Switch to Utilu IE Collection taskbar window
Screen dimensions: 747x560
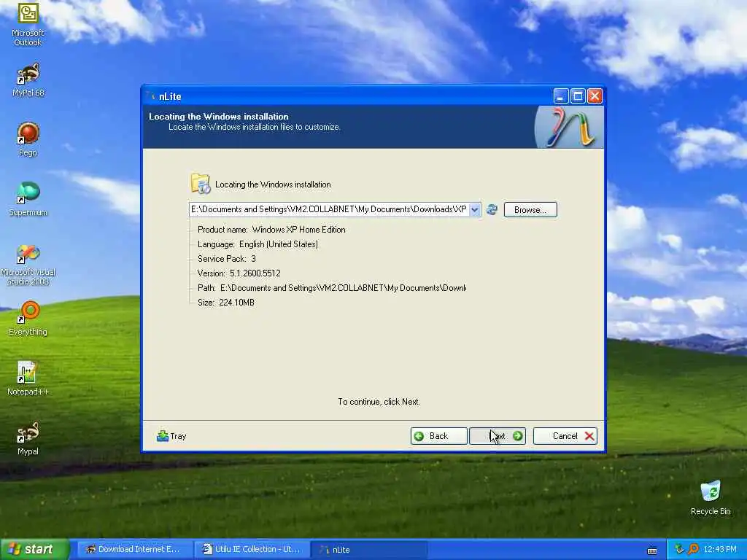click(x=251, y=550)
